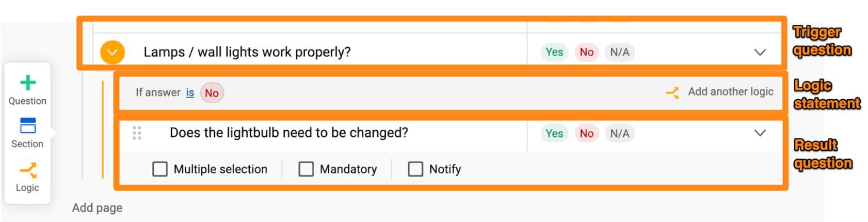This screenshot has height=222, width=868.
Task: Click the Logic icon in sidebar
Action: click(x=27, y=171)
